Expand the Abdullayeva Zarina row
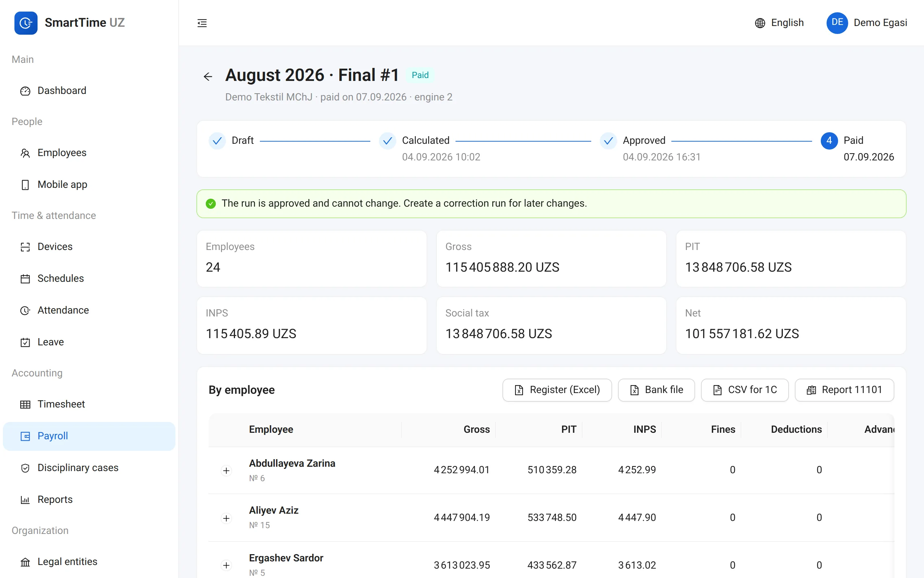This screenshot has width=924, height=578. [226, 471]
